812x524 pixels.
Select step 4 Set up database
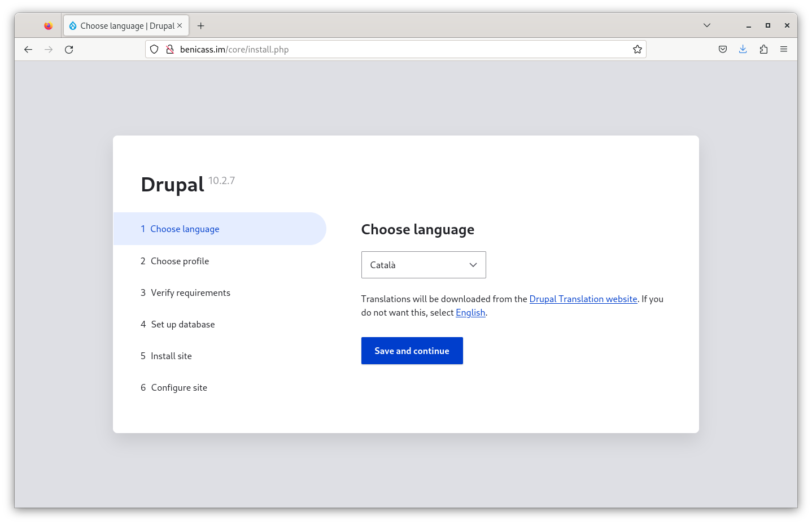point(177,324)
